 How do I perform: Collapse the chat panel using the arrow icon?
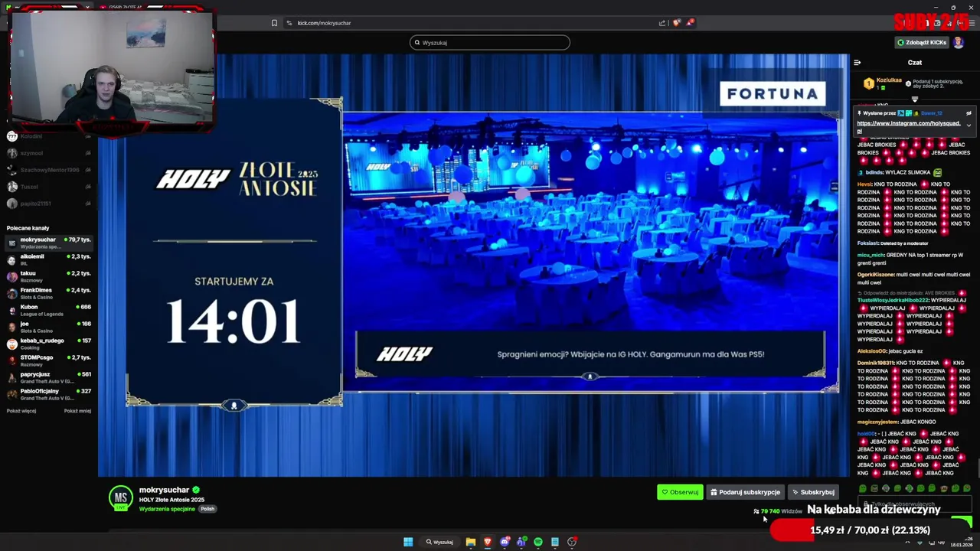click(857, 63)
